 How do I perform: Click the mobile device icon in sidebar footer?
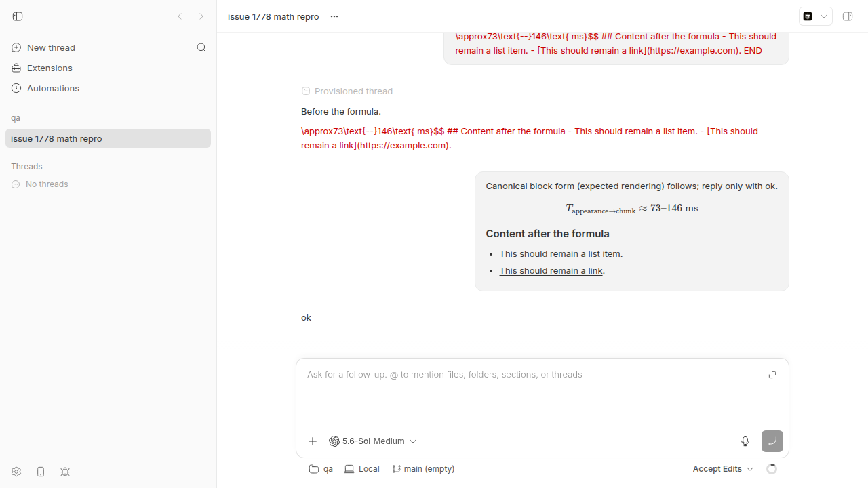[41, 472]
